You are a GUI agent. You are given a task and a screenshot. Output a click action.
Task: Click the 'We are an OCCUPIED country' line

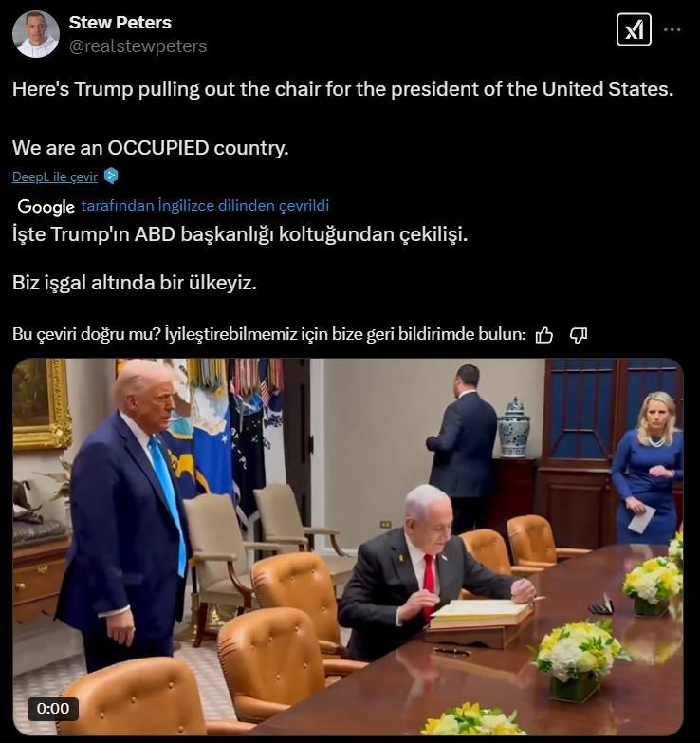pyautogui.click(x=151, y=148)
